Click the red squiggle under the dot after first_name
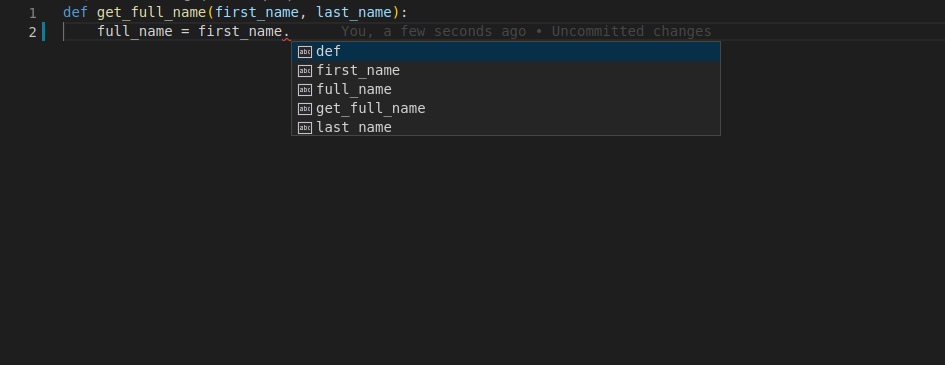This screenshot has width=945, height=365. (286, 38)
